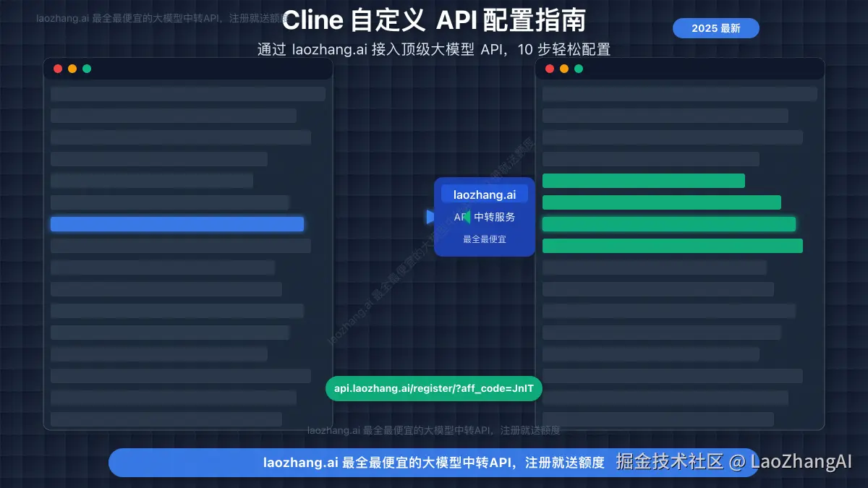Click the red close dot on the left window
This screenshot has width=868, height=488.
tap(58, 69)
